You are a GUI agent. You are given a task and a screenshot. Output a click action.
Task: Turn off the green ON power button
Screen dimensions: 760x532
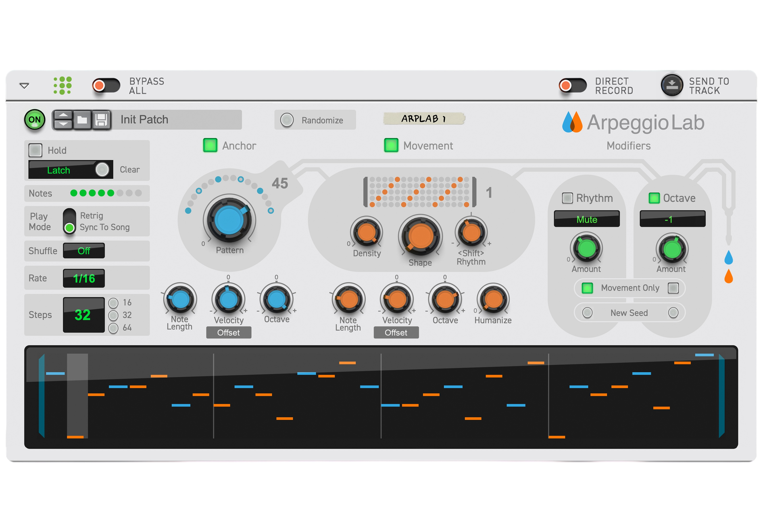pyautogui.click(x=34, y=120)
